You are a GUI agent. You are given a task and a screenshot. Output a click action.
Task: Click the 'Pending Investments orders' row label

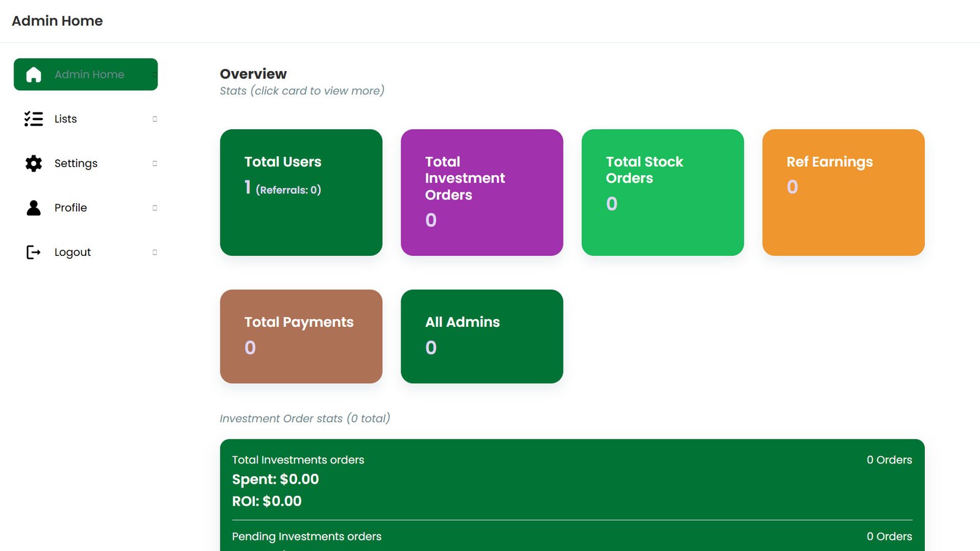pyautogui.click(x=307, y=536)
